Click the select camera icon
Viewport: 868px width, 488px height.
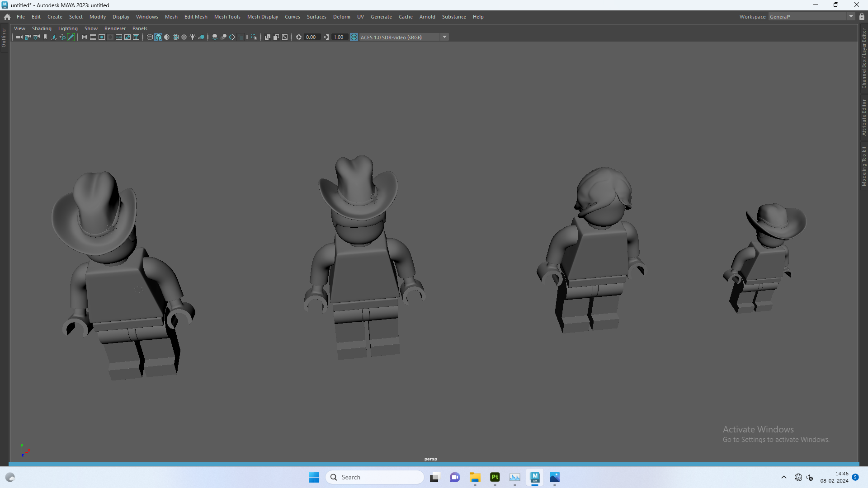tap(19, 37)
